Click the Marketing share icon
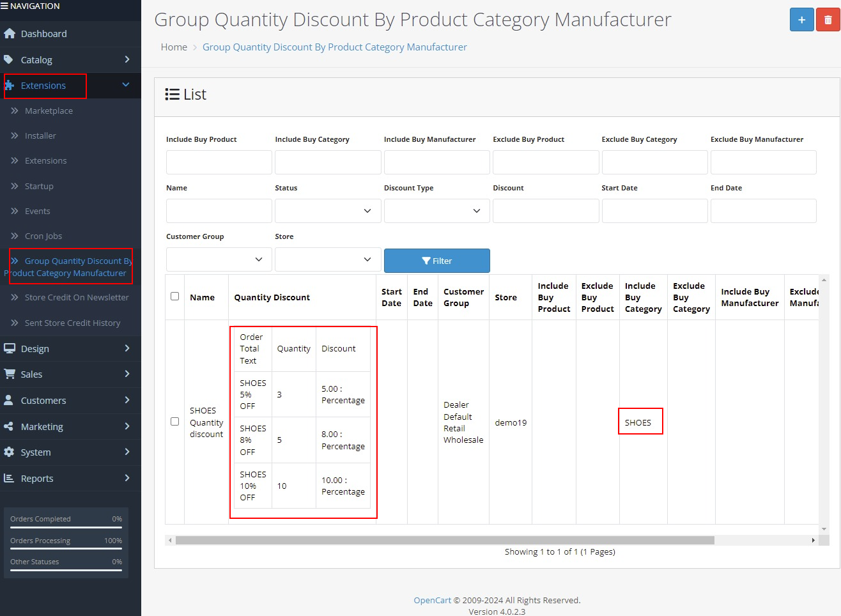841x616 pixels. (x=9, y=426)
